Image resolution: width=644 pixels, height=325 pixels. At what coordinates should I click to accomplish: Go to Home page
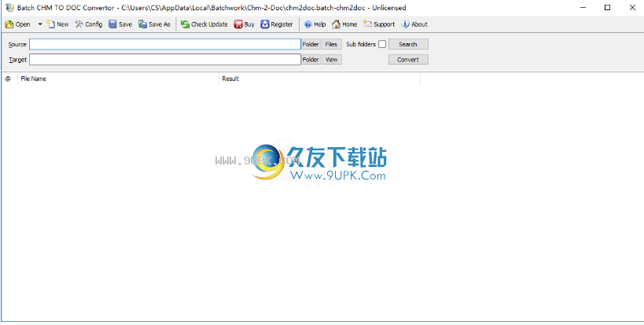[x=344, y=24]
